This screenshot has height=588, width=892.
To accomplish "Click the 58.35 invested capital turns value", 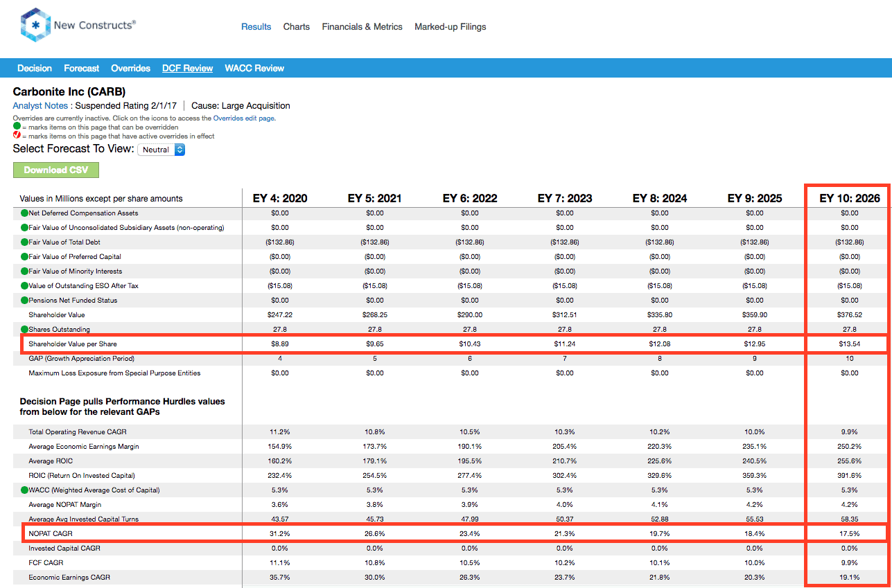I will 850,519.
